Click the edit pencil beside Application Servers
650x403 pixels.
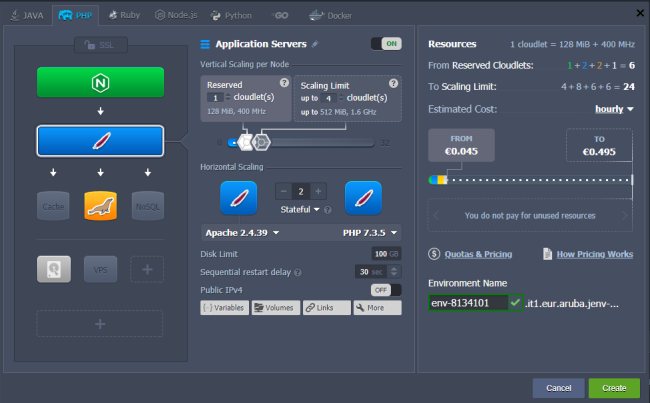click(314, 44)
